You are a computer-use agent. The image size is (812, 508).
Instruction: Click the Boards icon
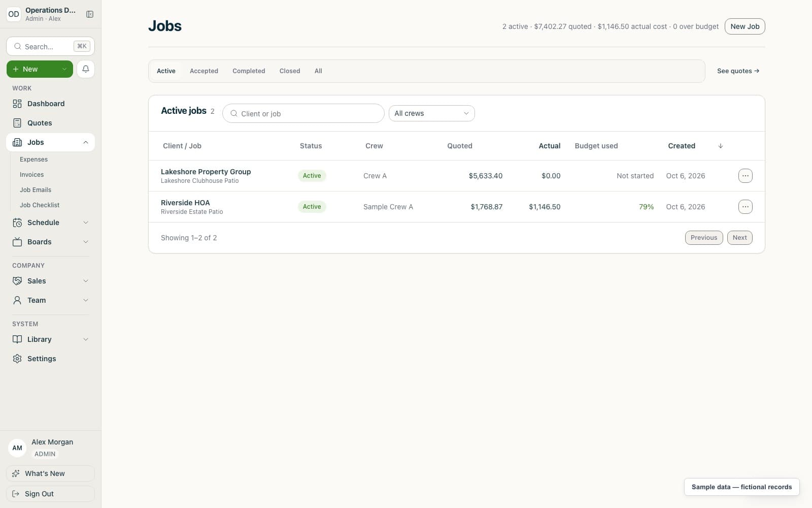click(x=17, y=242)
